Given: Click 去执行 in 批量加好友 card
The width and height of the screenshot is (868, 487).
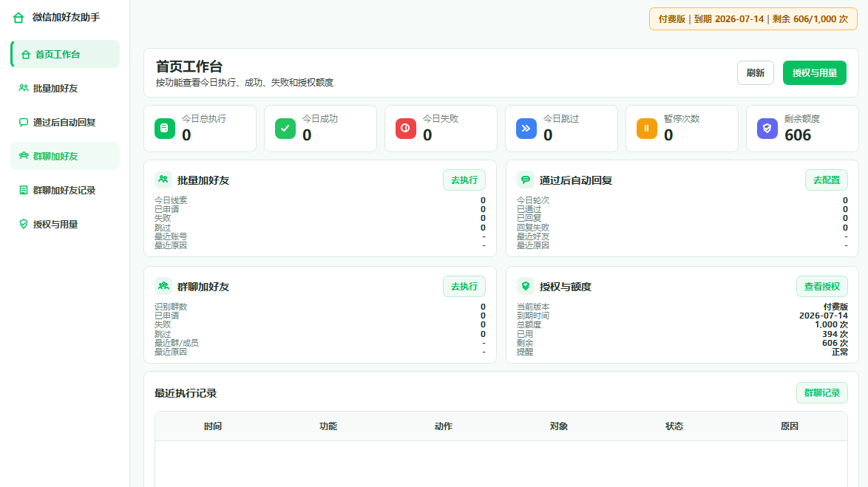Looking at the screenshot, I should click(464, 180).
